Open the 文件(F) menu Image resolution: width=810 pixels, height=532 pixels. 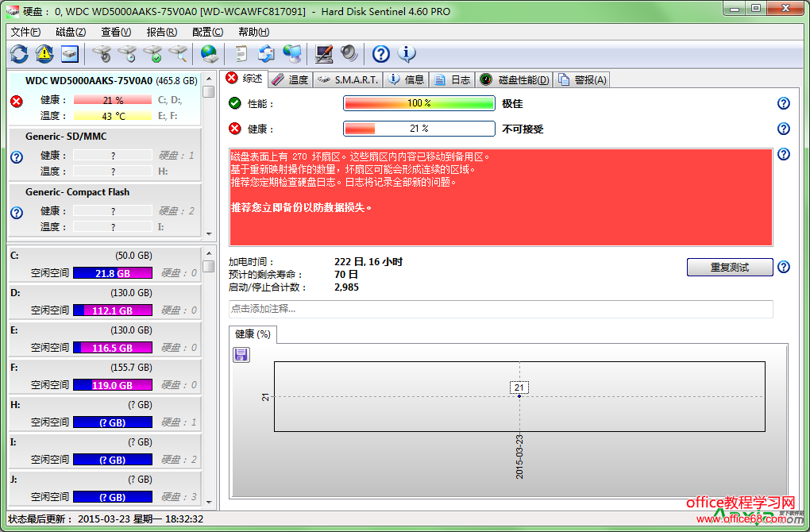25,32
